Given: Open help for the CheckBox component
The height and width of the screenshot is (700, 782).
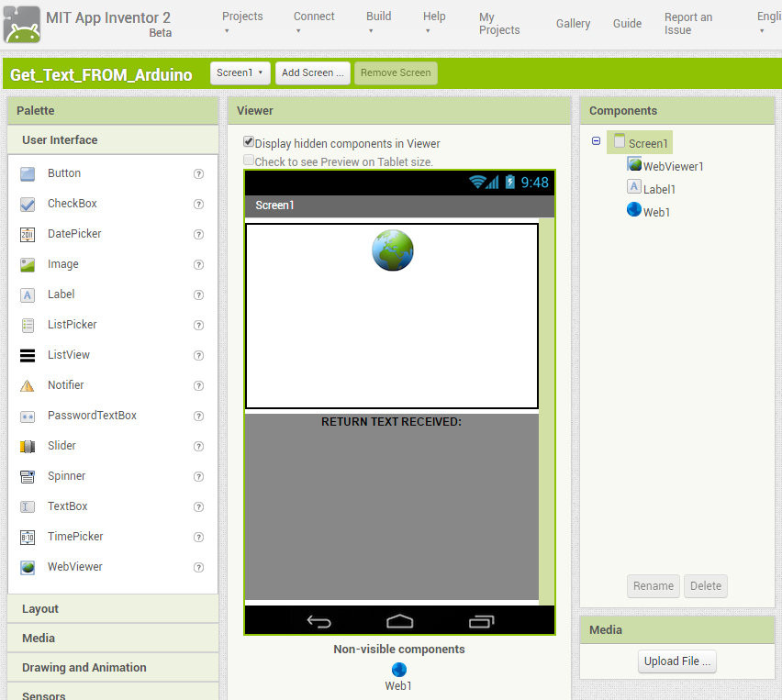Looking at the screenshot, I should [198, 204].
